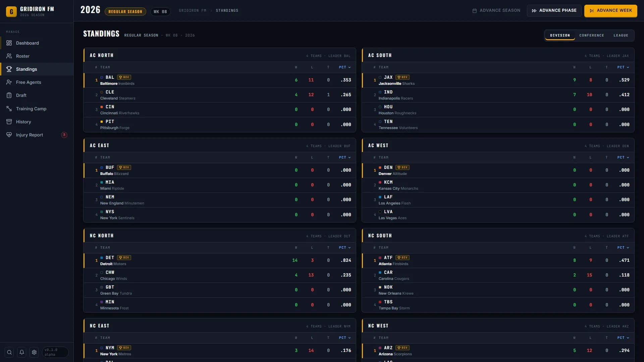Toggle PCT sort in AC North
The width and height of the screenshot is (644, 362).
coord(345,67)
